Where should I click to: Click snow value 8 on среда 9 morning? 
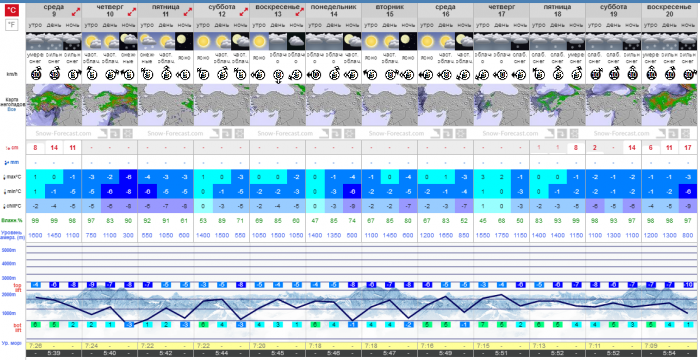(35, 148)
